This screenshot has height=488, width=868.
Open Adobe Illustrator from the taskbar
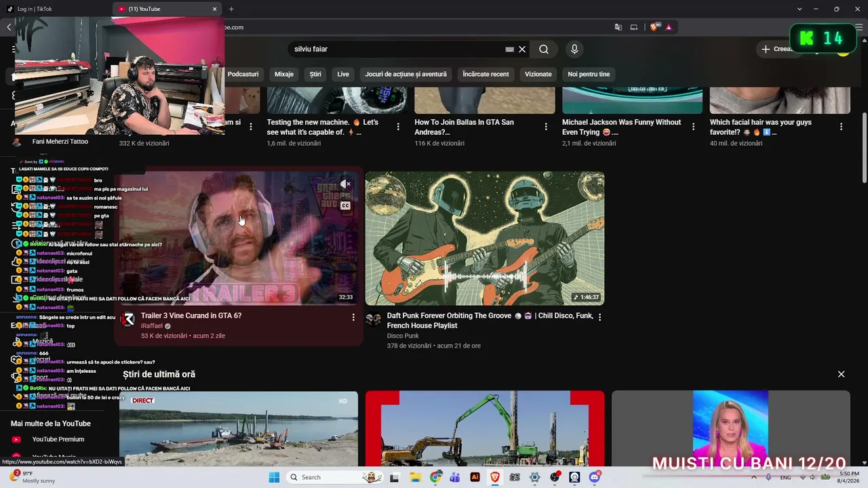click(475, 477)
